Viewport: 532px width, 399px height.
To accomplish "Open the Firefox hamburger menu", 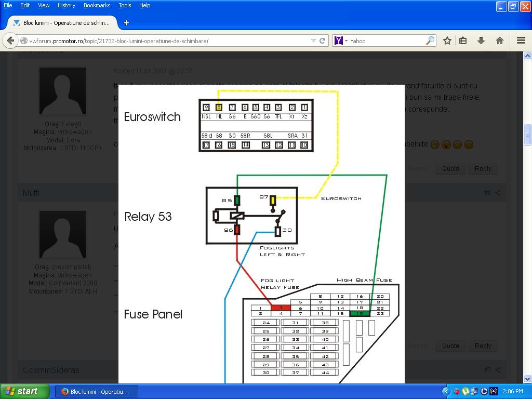I will click(x=521, y=41).
